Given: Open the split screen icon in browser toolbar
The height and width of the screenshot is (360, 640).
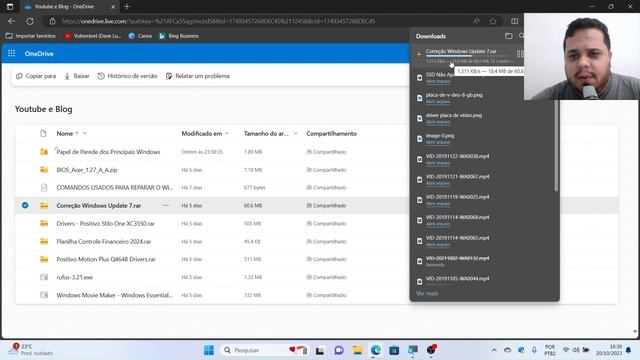Looking at the screenshot, I should 514,21.
